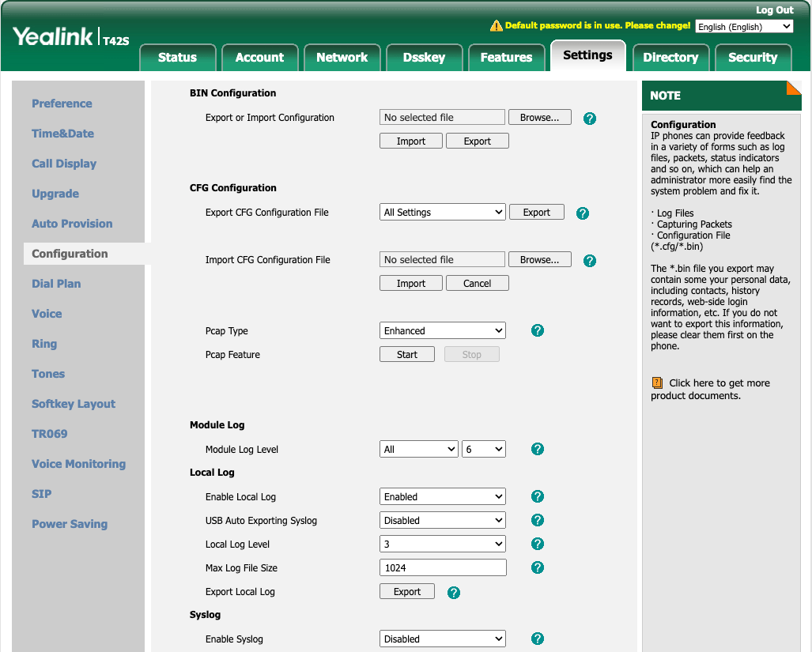Expand the Enable Syslog dropdown

pyautogui.click(x=443, y=639)
